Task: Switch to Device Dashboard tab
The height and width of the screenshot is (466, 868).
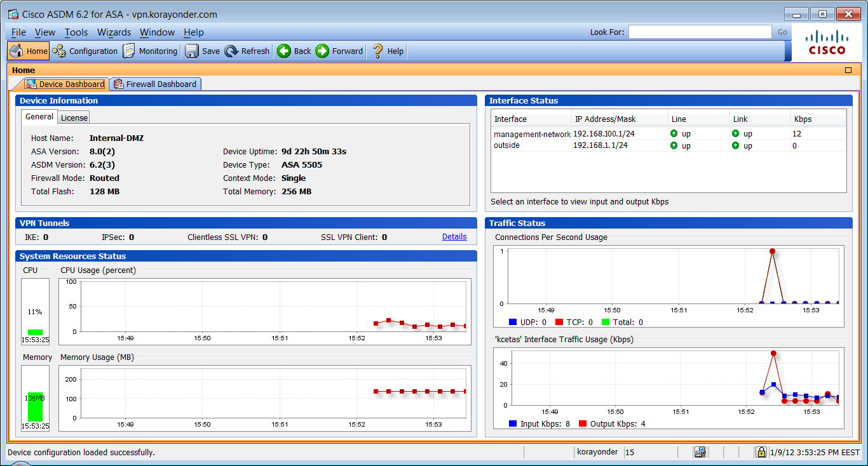Action: click(65, 84)
